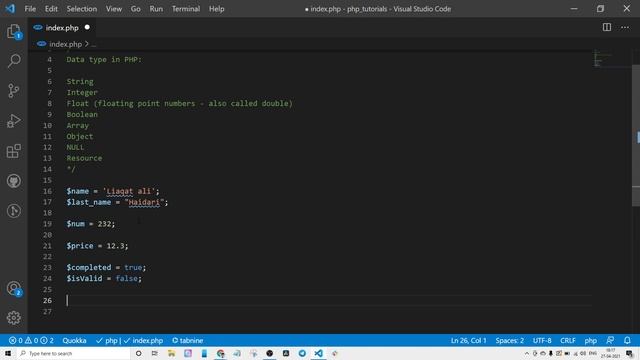
Task: Open Task View on the taskbar
Action: coord(155,353)
